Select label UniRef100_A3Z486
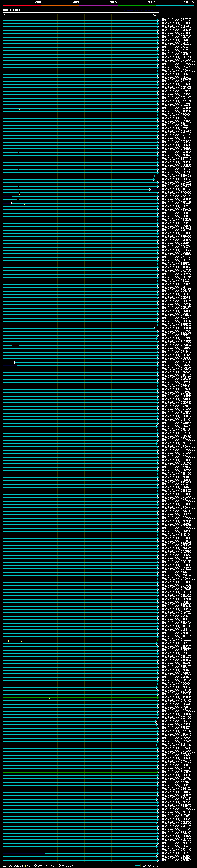This screenshot has height=868, width=197. [x=177, y=748]
